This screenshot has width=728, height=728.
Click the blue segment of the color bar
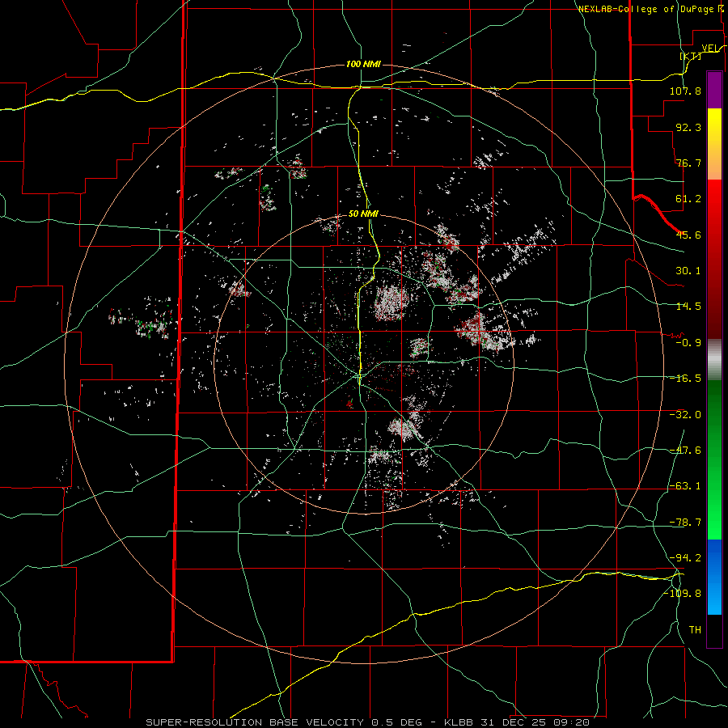pyautogui.click(x=714, y=577)
